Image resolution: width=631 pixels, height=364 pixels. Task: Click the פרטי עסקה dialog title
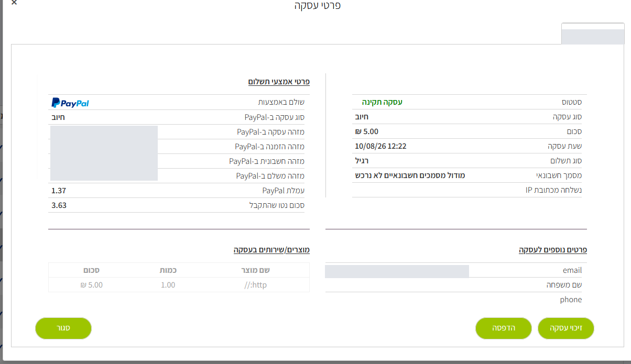point(318,6)
